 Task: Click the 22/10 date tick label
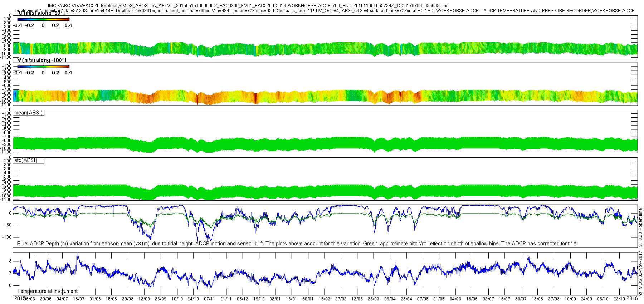619,299
